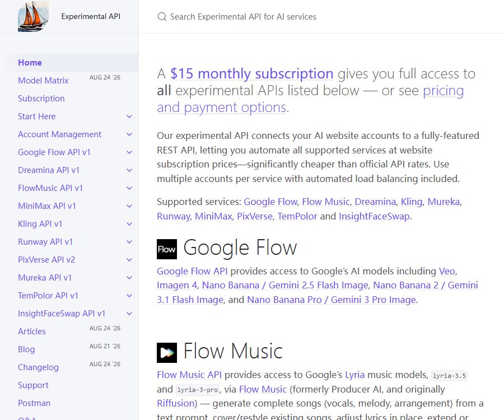Open the Google Flow API link

tap(192, 271)
